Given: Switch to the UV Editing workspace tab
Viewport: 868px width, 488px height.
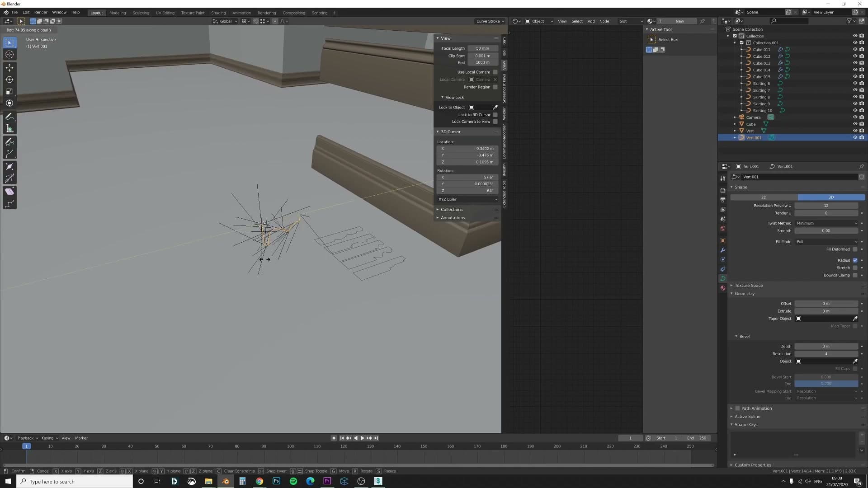Looking at the screenshot, I should pyautogui.click(x=165, y=13).
